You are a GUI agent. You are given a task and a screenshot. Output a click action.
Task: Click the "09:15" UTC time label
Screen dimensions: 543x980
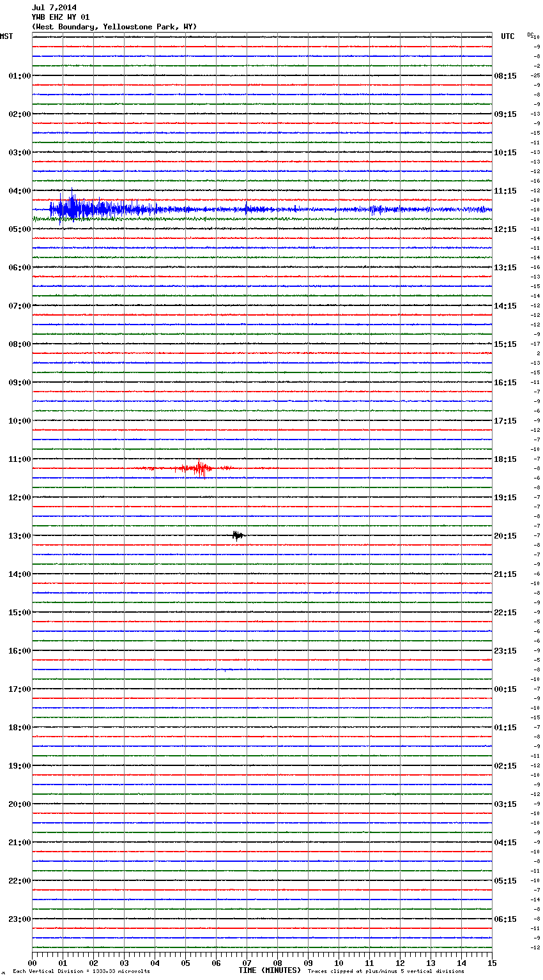[505, 114]
